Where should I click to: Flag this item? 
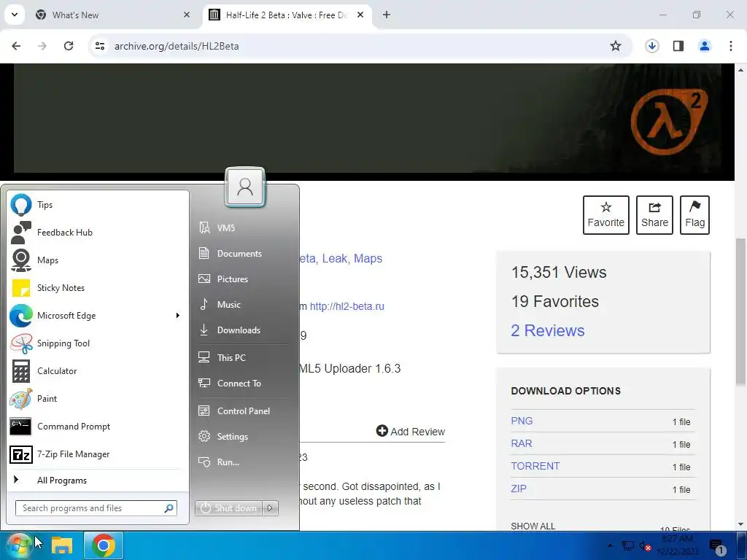pyautogui.click(x=694, y=215)
